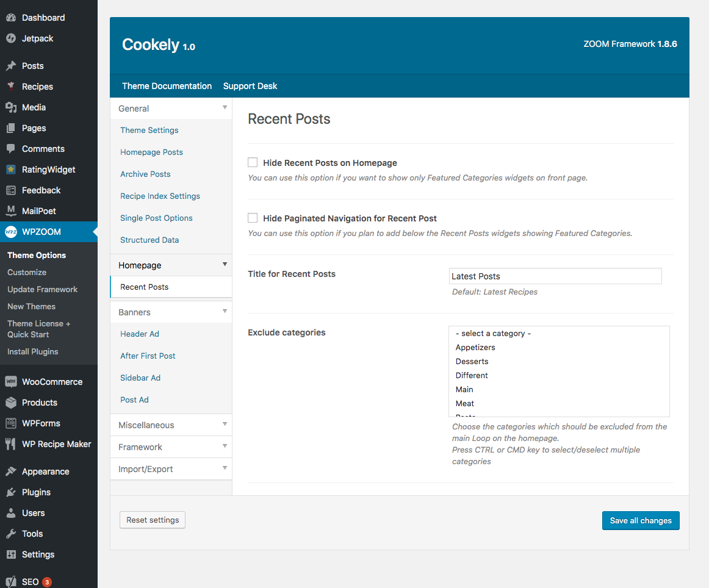
Task: Expand the Framework section arrow
Action: 225,446
